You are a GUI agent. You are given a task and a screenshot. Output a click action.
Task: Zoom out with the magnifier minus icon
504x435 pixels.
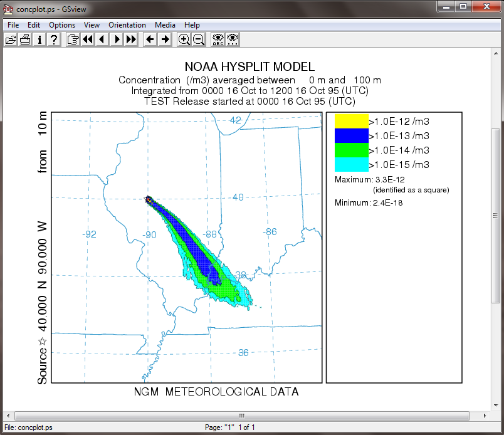click(199, 39)
